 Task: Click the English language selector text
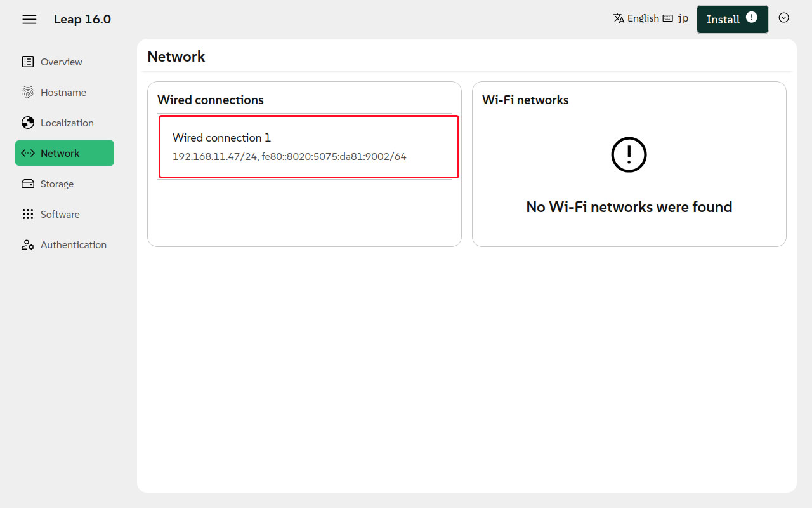click(643, 18)
